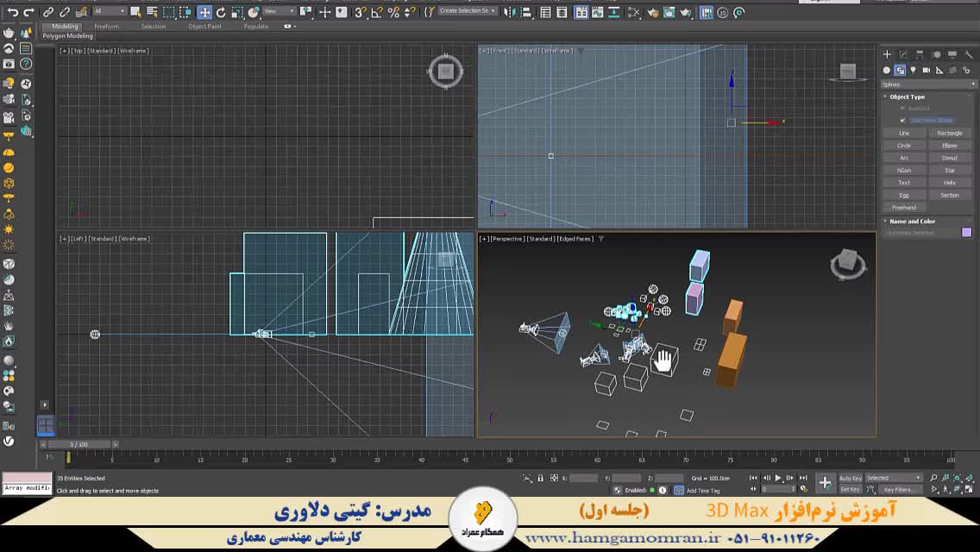The image size is (980, 552).
Task: Toggle the Selection Lock padlock
Action: click(540, 478)
